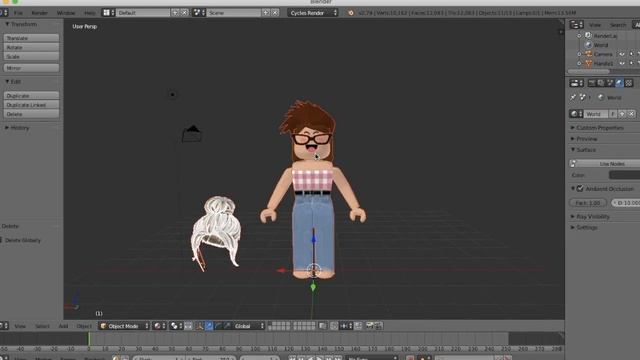Toggle snap during transform icon
The height and width of the screenshot is (360, 640).
coord(334,326)
